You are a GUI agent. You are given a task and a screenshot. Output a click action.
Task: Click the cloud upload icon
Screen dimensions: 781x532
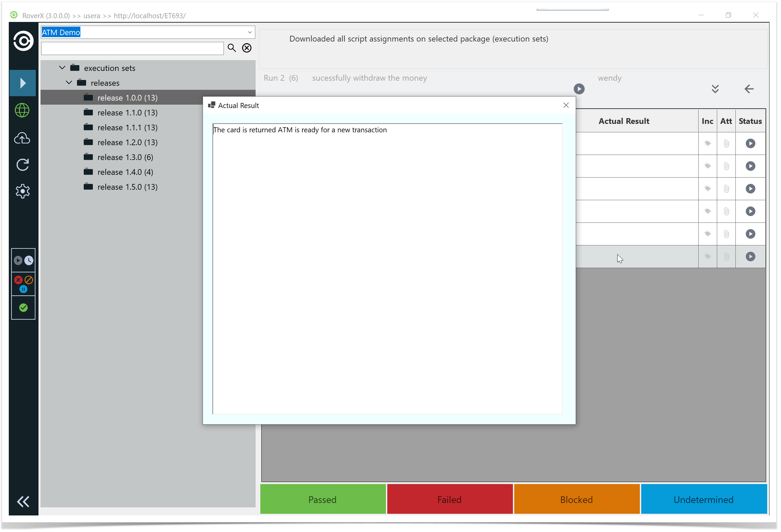click(x=23, y=138)
